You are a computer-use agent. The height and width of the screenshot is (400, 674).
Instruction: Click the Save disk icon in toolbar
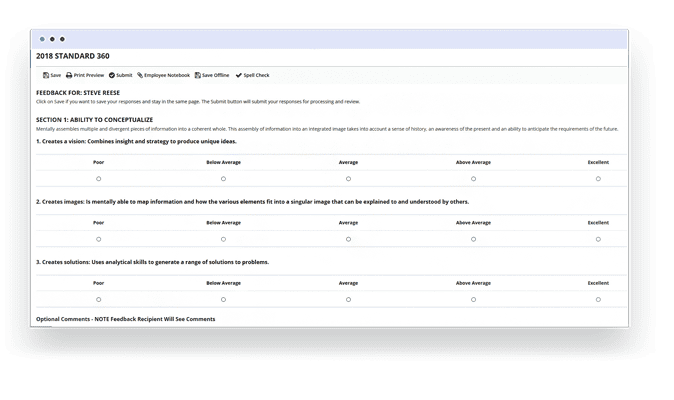[x=46, y=75]
